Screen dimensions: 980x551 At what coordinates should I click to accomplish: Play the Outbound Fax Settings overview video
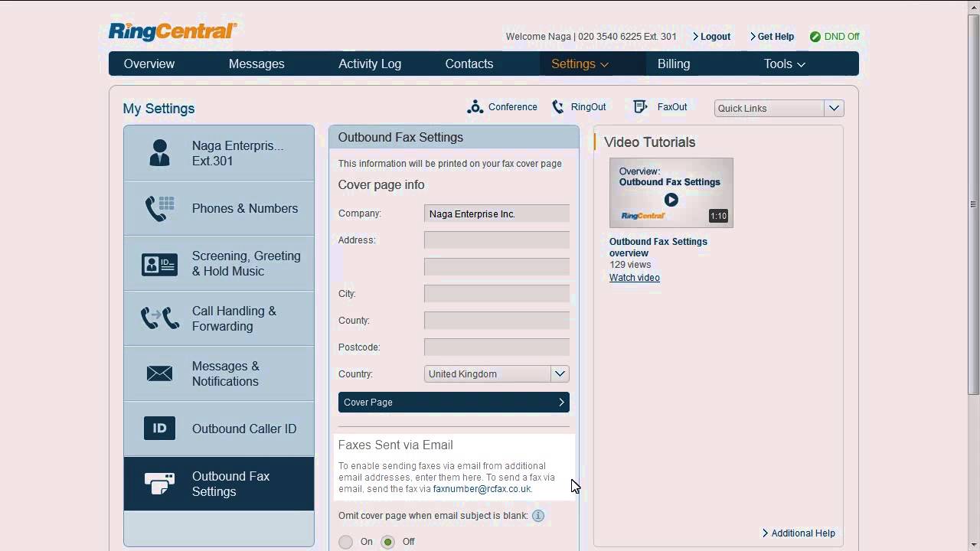click(671, 200)
